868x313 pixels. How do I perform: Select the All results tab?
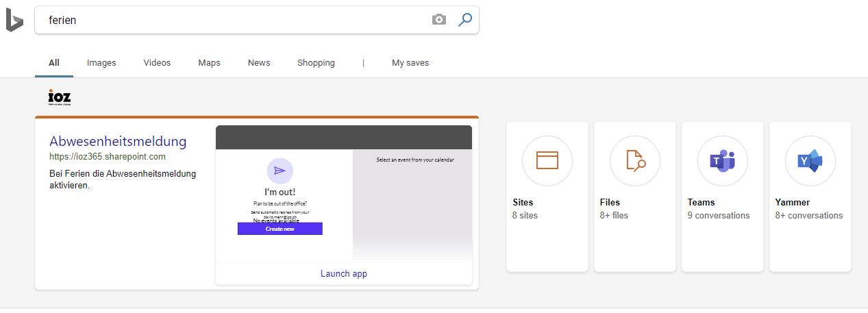[54, 63]
